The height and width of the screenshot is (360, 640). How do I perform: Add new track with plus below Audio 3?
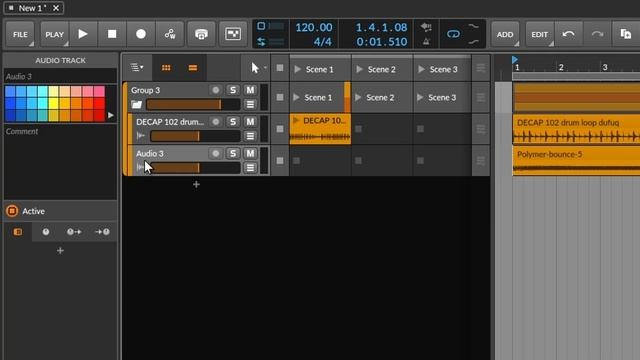click(196, 184)
